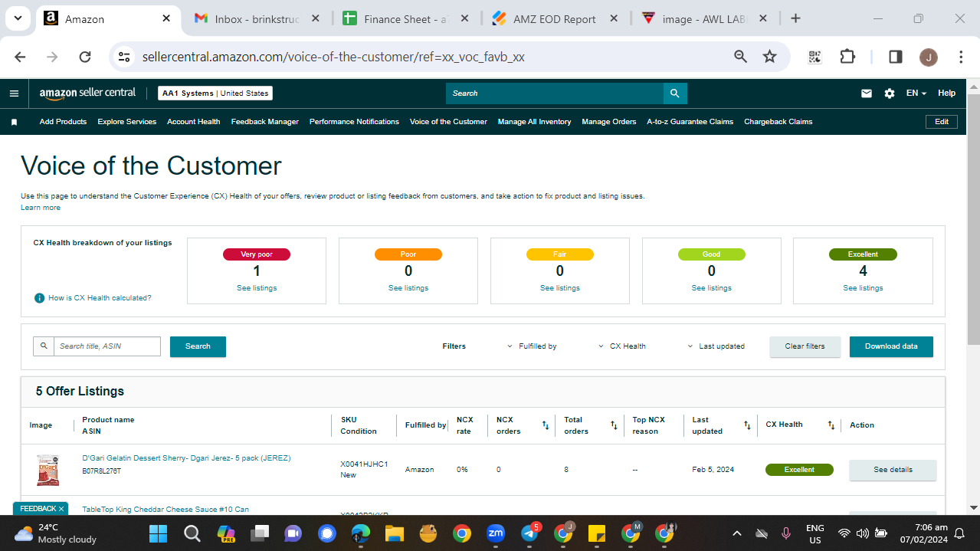Open A-to-z Guarantee Claims
The width and height of the screenshot is (980, 551).
(x=690, y=122)
